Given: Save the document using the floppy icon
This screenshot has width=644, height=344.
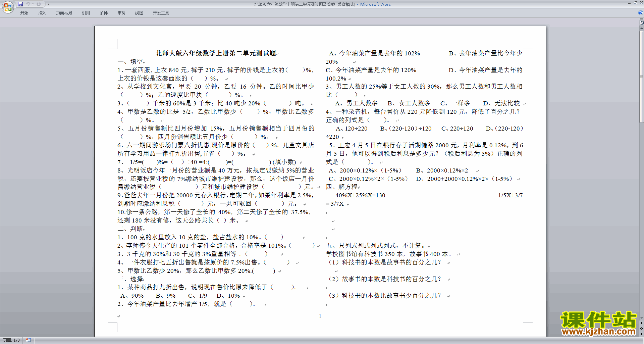Looking at the screenshot, I should click(20, 4).
